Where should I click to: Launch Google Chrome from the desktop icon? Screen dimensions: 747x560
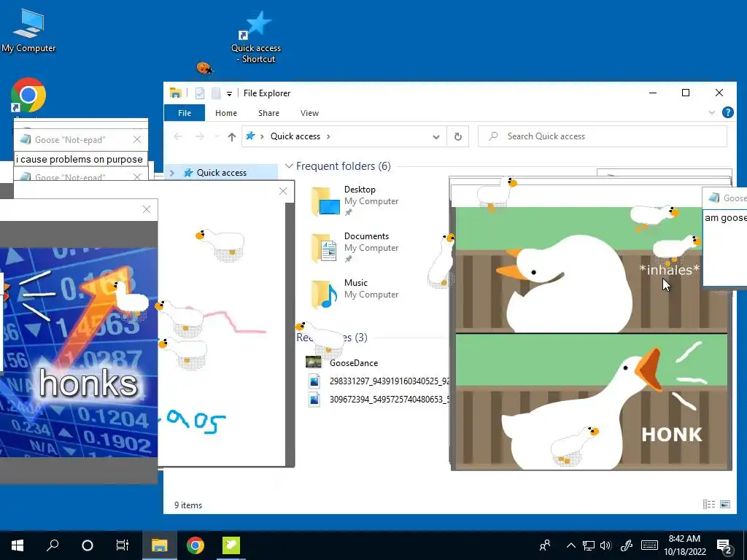pyautogui.click(x=28, y=96)
